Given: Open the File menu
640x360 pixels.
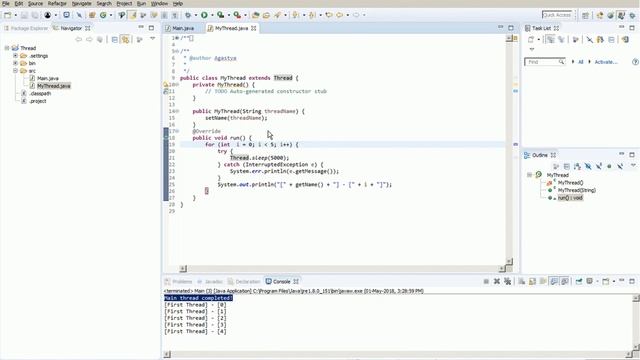Looking at the screenshot, I should (x=6, y=3).
